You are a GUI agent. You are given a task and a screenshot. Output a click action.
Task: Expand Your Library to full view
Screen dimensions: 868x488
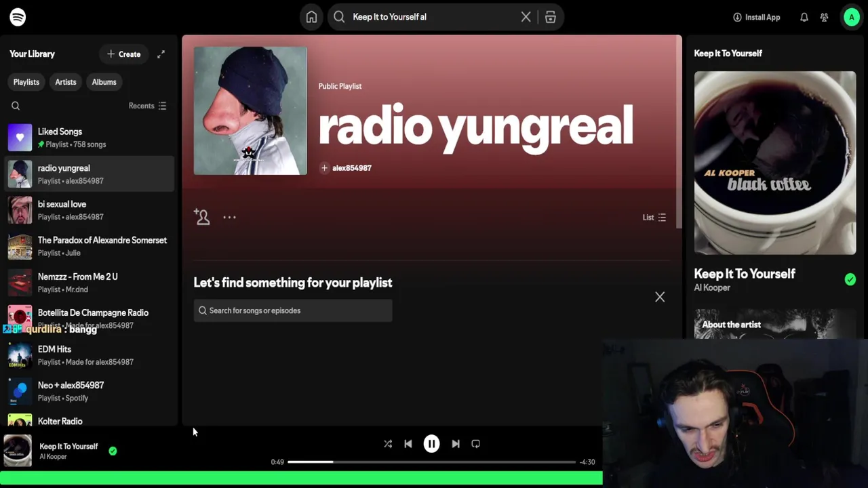tap(161, 54)
